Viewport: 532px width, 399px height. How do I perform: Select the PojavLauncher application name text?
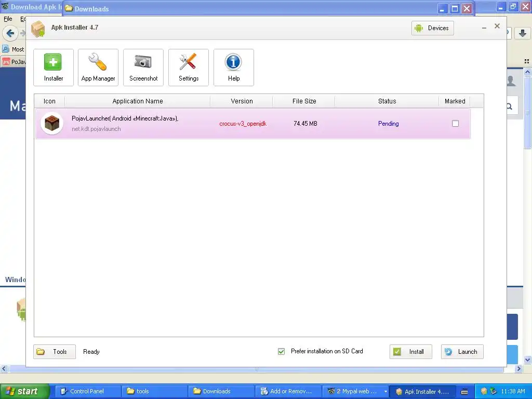click(x=125, y=118)
